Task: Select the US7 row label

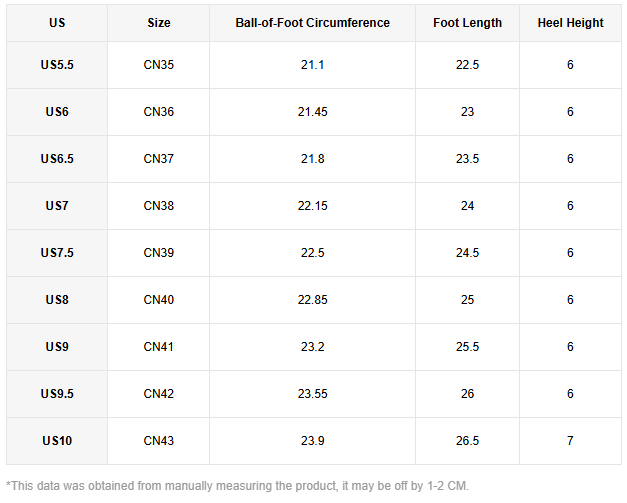Action: click(x=57, y=206)
